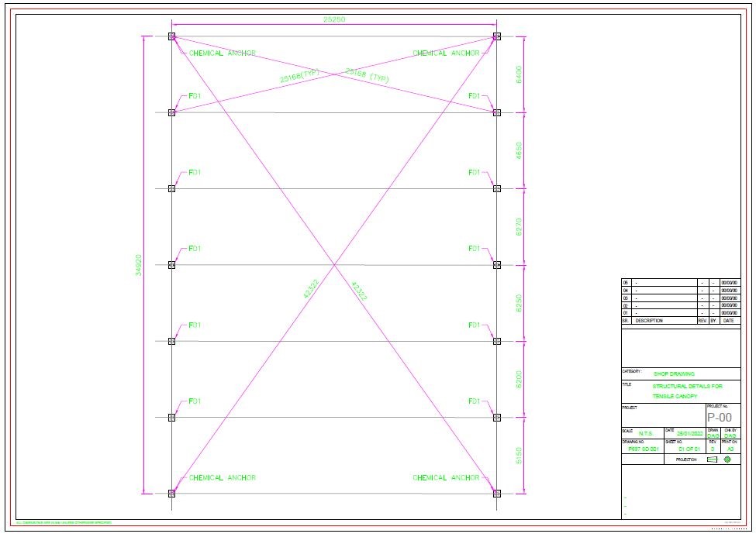Click the 34920 vertical dimension text

[139, 264]
